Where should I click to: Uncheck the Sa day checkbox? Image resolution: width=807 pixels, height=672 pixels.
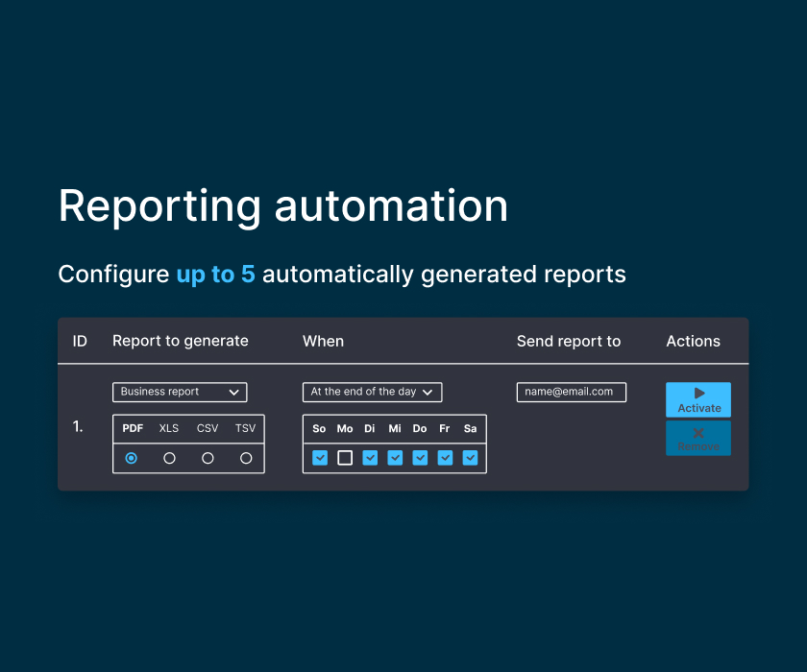click(470, 458)
